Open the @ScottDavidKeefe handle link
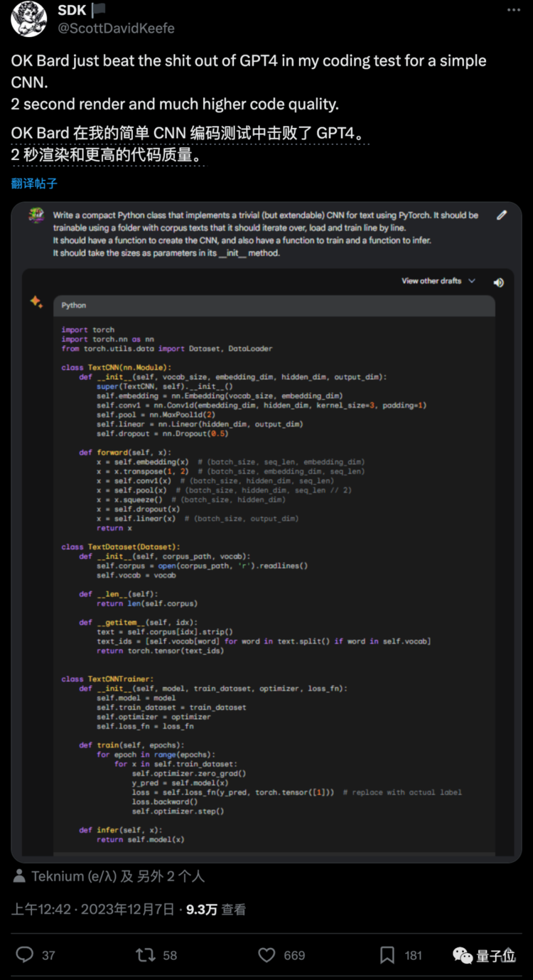 pyautogui.click(x=116, y=28)
